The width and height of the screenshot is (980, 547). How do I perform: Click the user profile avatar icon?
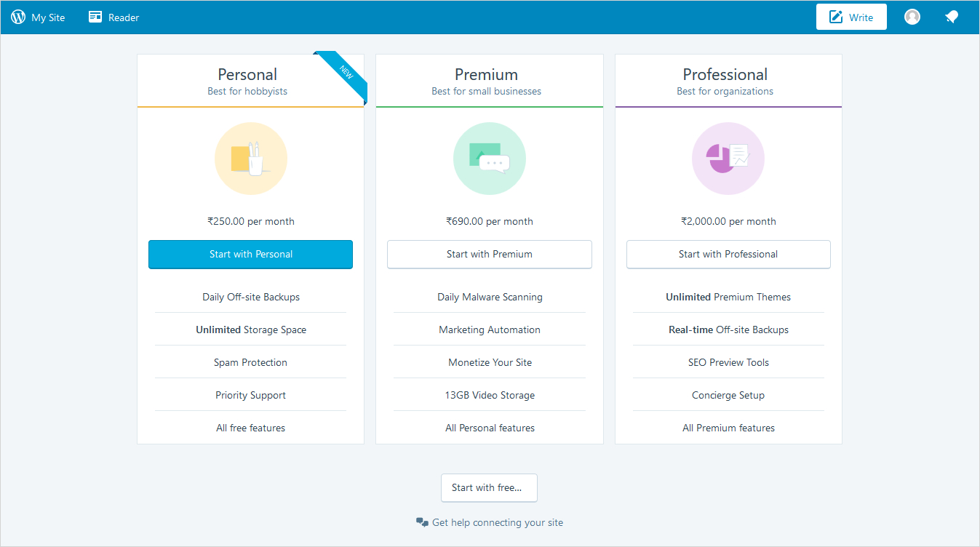[912, 17]
